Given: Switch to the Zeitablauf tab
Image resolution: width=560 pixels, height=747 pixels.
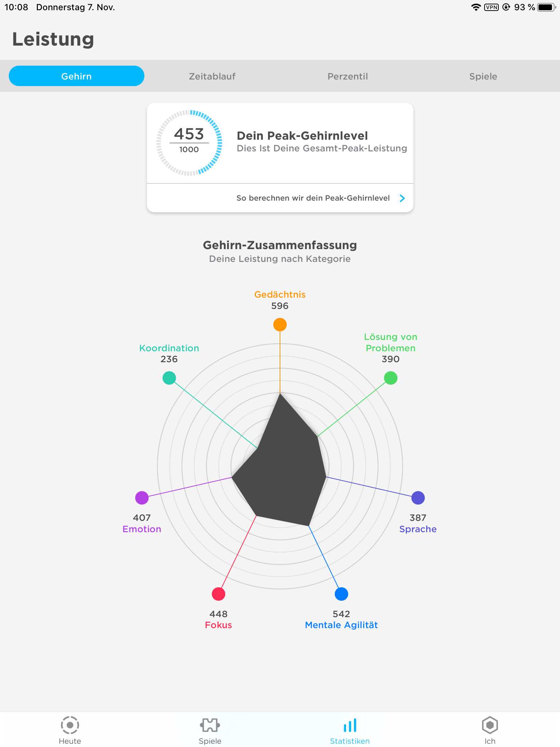Looking at the screenshot, I should tap(212, 76).
